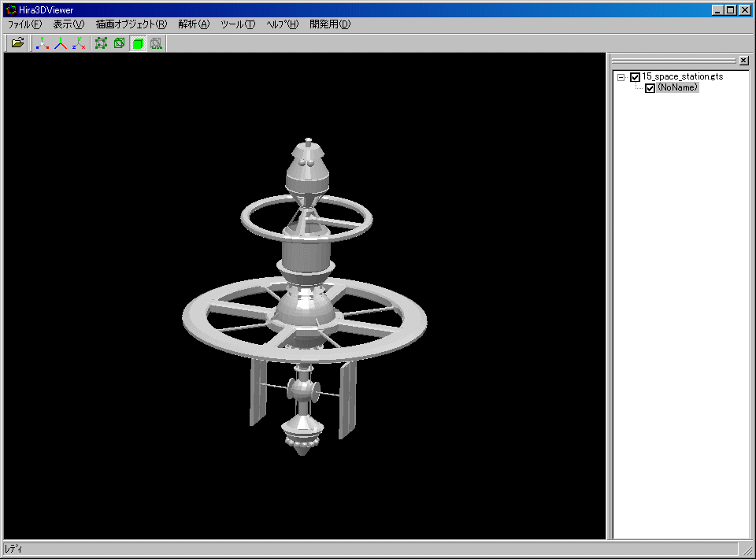Switch to wireframe cube display mode
Viewport: 756px width, 559px height.
[119, 43]
